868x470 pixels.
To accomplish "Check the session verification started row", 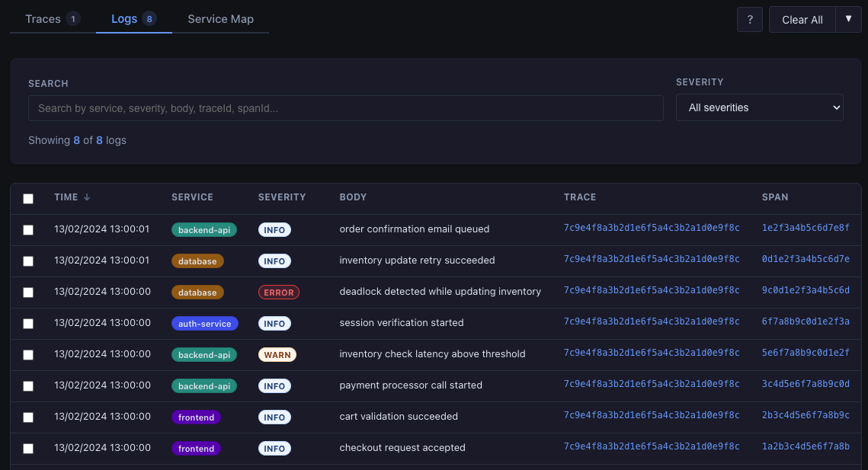I will pyautogui.click(x=28, y=324).
